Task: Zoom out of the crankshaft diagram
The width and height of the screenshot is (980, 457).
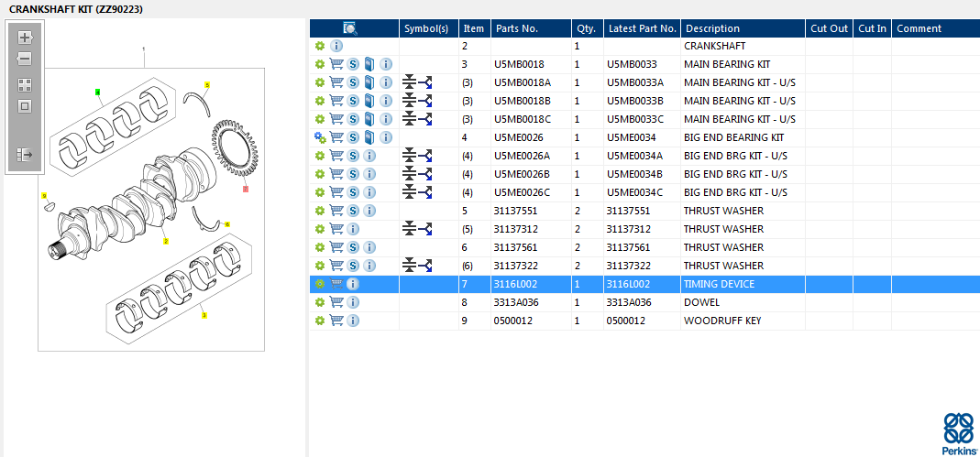Action: tap(25, 60)
